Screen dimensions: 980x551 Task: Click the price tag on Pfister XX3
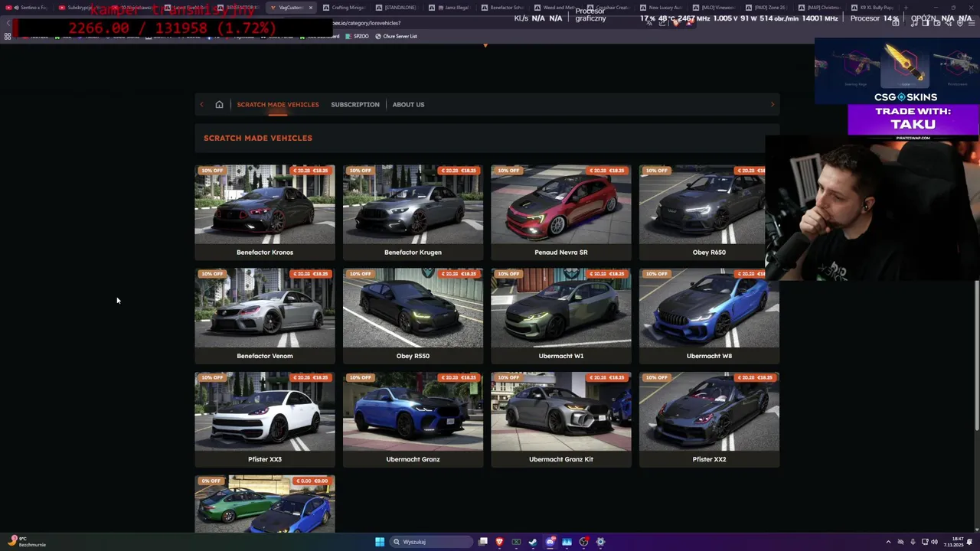[311, 377]
